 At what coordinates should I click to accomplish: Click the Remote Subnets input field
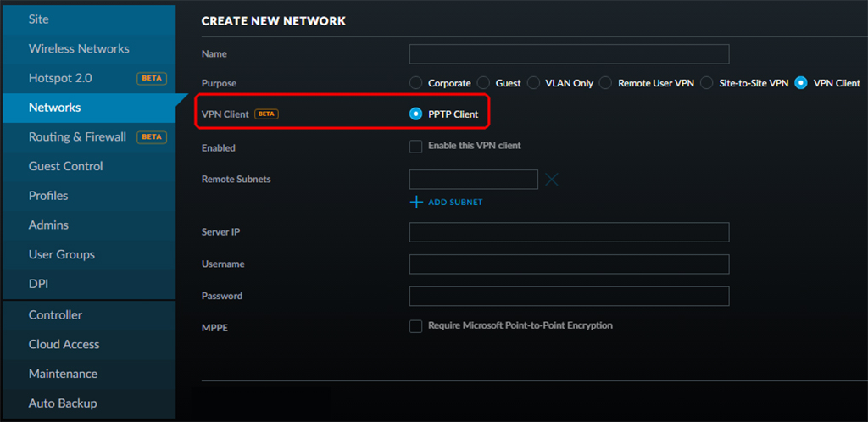(x=473, y=180)
